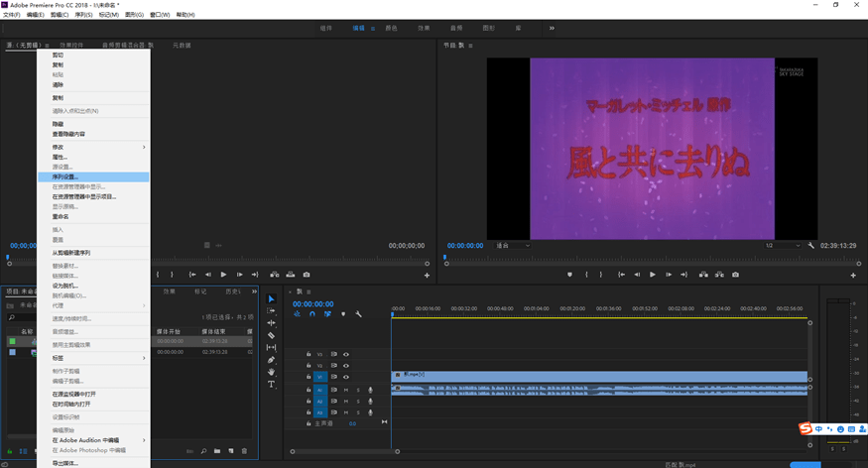Lock the V3 video track
The image size is (868, 468).
click(309, 353)
